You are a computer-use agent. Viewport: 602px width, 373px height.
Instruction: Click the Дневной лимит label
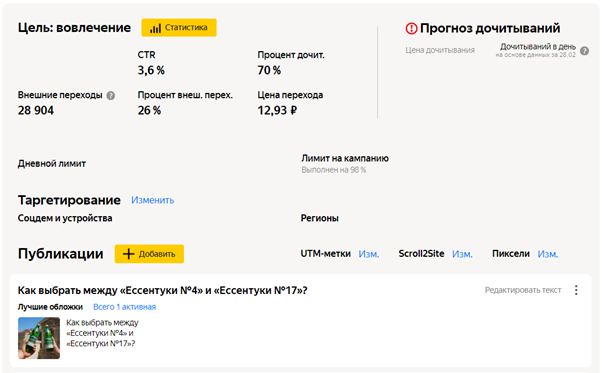52,164
